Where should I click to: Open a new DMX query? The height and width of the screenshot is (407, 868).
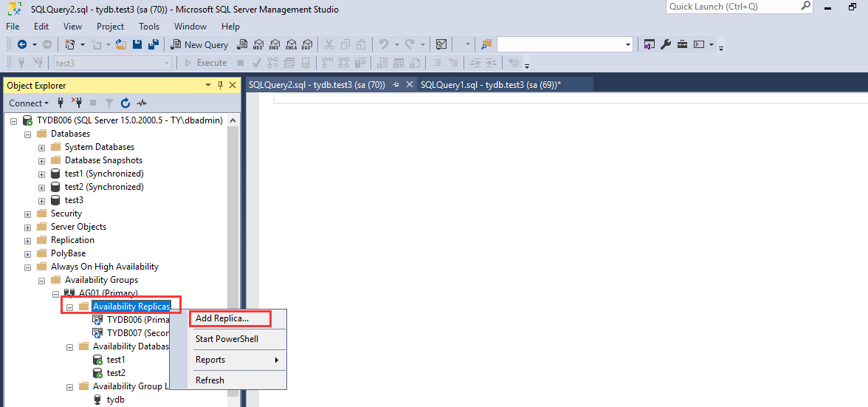point(275,44)
